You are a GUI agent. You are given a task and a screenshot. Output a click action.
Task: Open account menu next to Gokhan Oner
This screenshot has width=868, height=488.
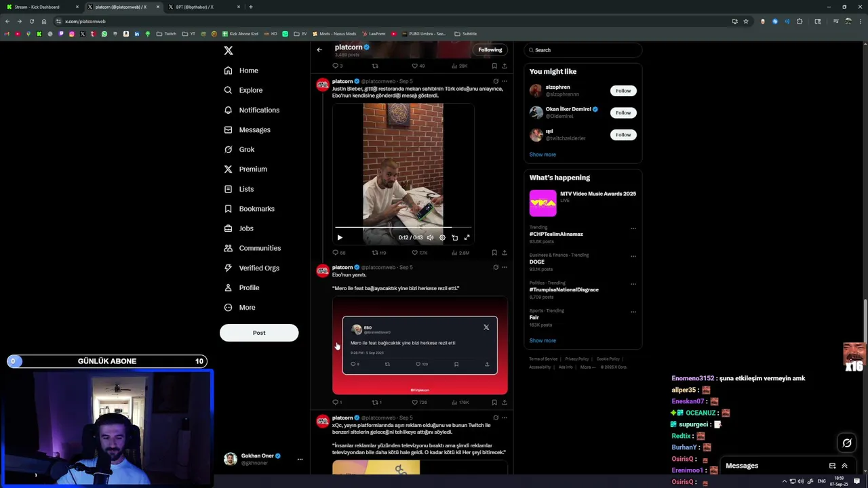point(300,460)
